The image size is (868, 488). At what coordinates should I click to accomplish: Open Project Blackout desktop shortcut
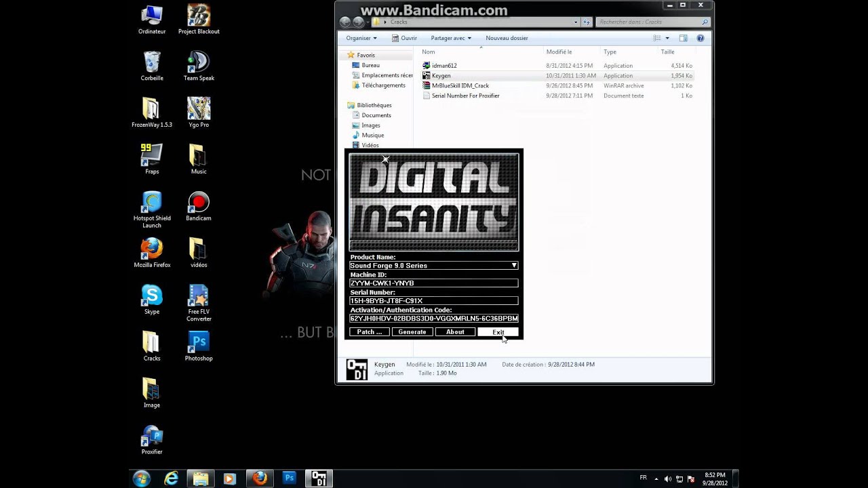[199, 20]
